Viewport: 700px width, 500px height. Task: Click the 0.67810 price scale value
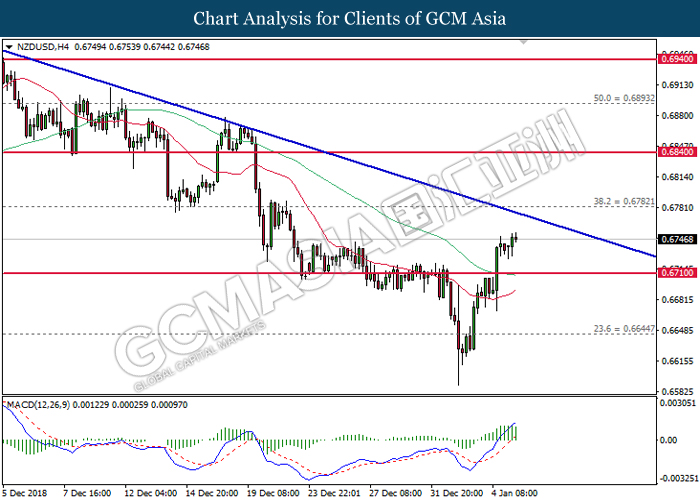tap(679, 208)
